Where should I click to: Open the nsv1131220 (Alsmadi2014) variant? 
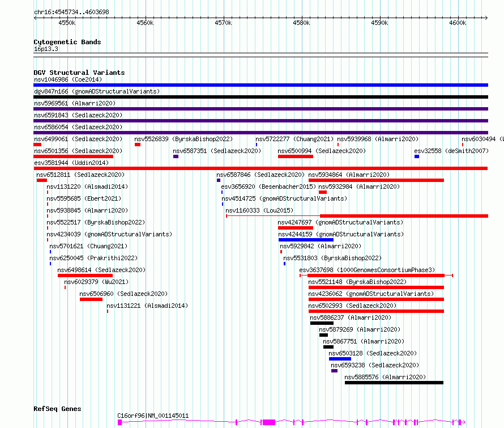tap(87, 187)
